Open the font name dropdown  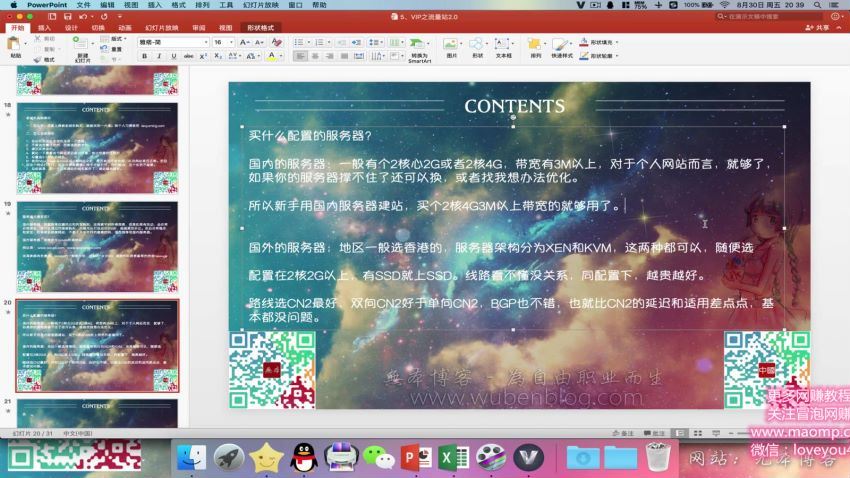206,42
